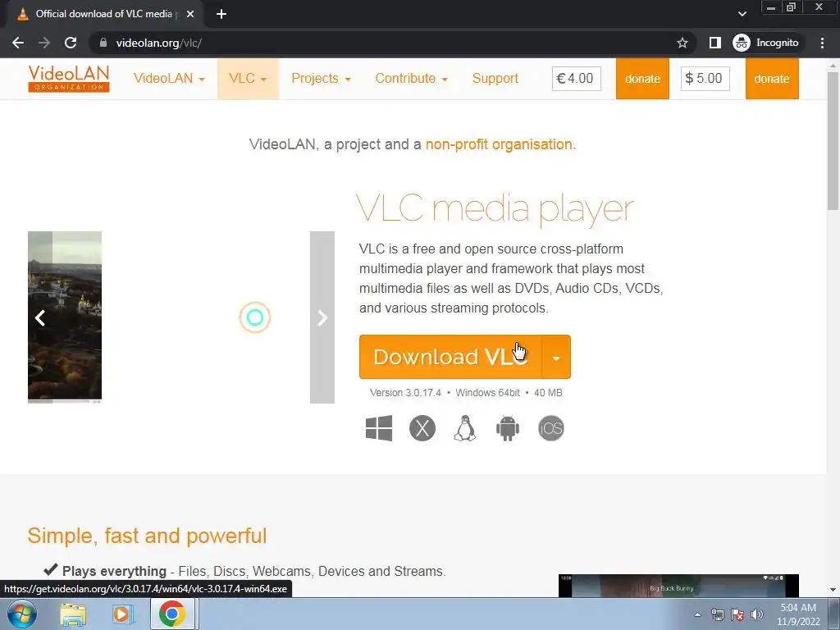Advance to the next carousel slide
This screenshot has width=840, height=630.
click(322, 317)
